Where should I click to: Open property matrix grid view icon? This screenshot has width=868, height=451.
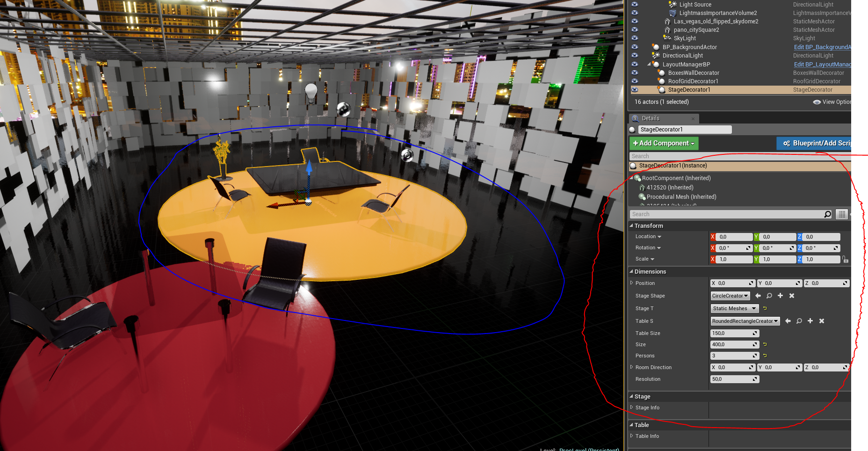coord(842,214)
